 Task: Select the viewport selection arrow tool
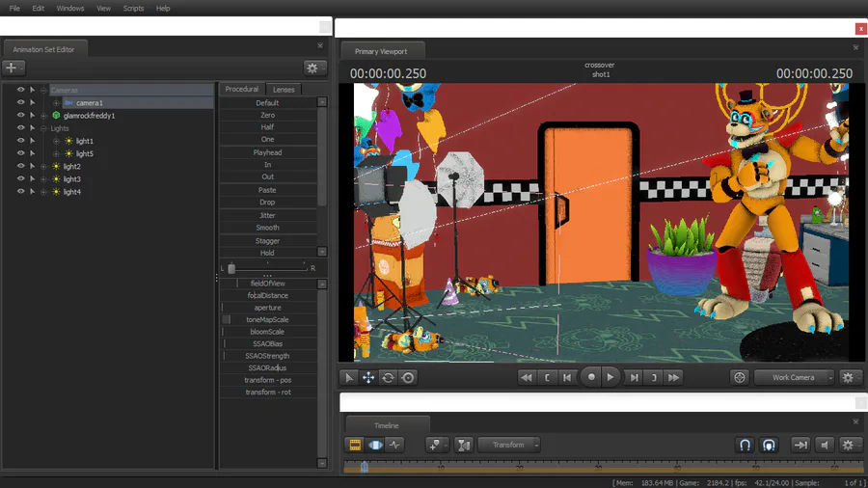pos(349,377)
